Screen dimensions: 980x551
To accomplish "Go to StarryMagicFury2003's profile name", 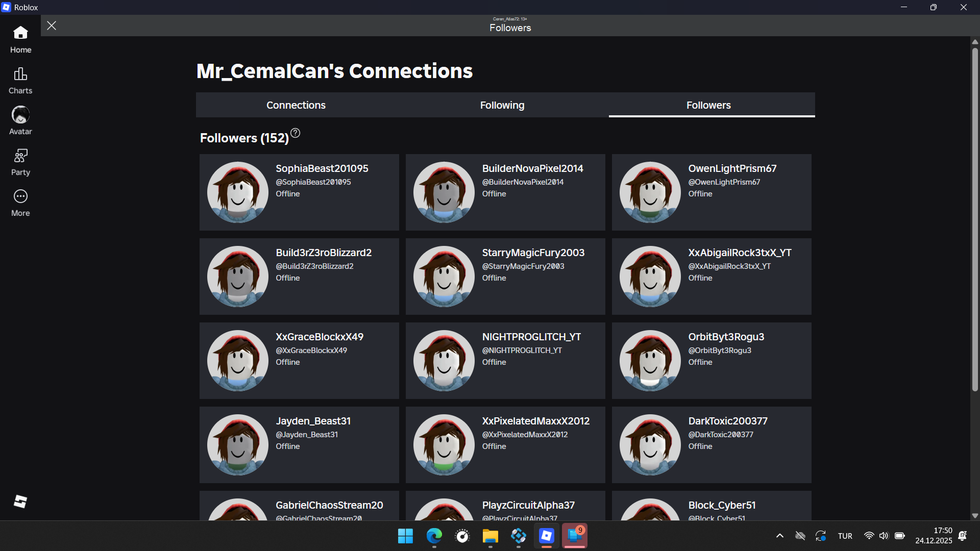I will coord(533,253).
